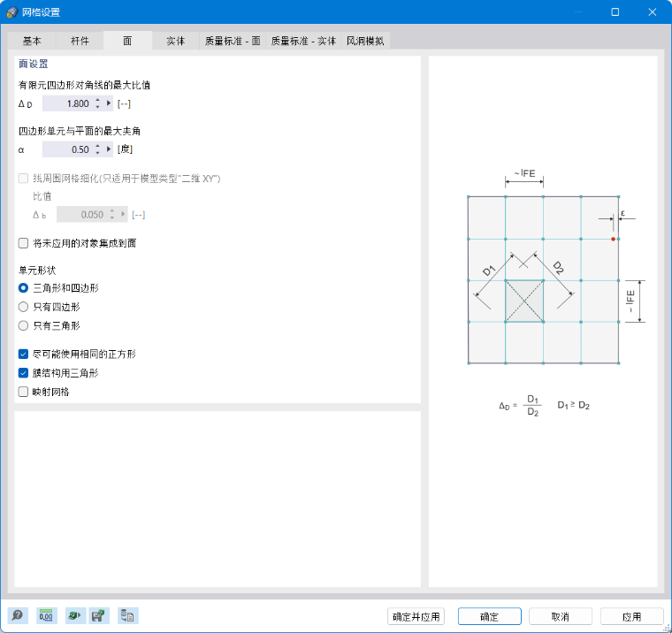Click the 单元形状 label

[x=37, y=270]
